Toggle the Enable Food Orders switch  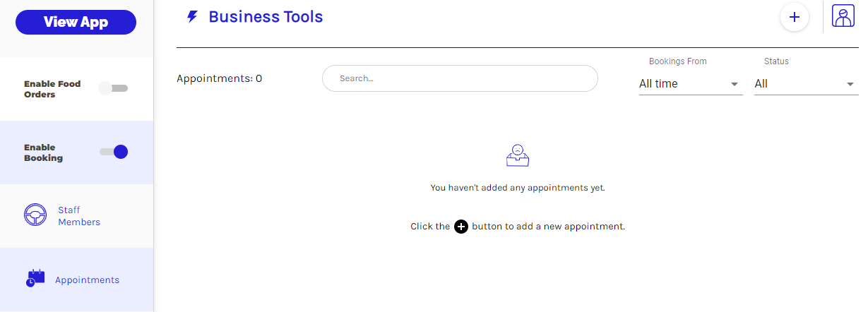coord(113,88)
